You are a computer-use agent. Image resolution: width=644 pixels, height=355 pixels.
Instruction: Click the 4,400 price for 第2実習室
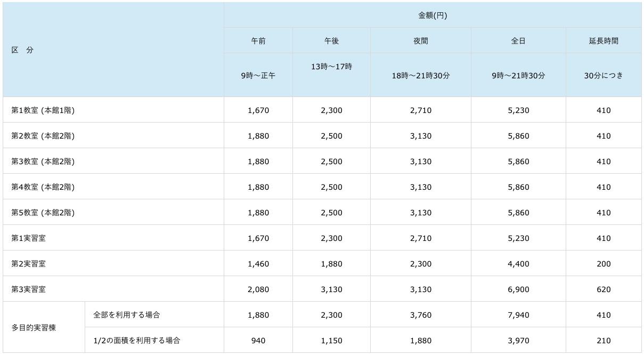click(x=518, y=264)
